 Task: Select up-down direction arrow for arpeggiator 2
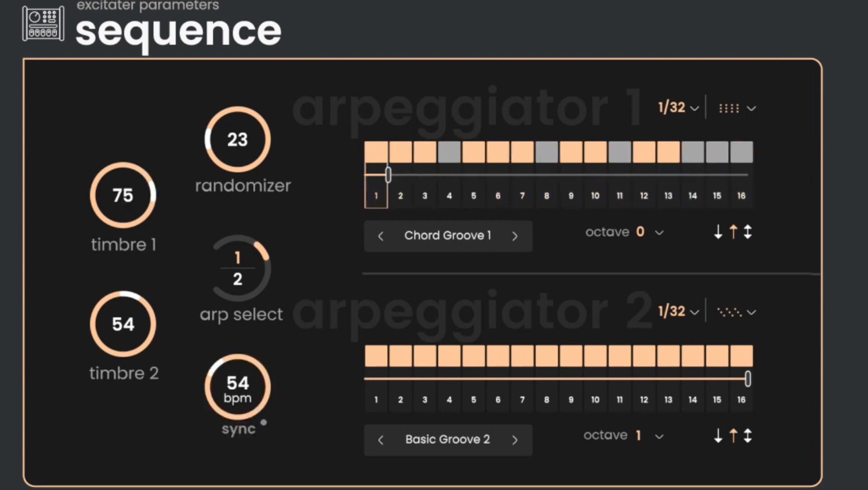pyautogui.click(x=748, y=436)
